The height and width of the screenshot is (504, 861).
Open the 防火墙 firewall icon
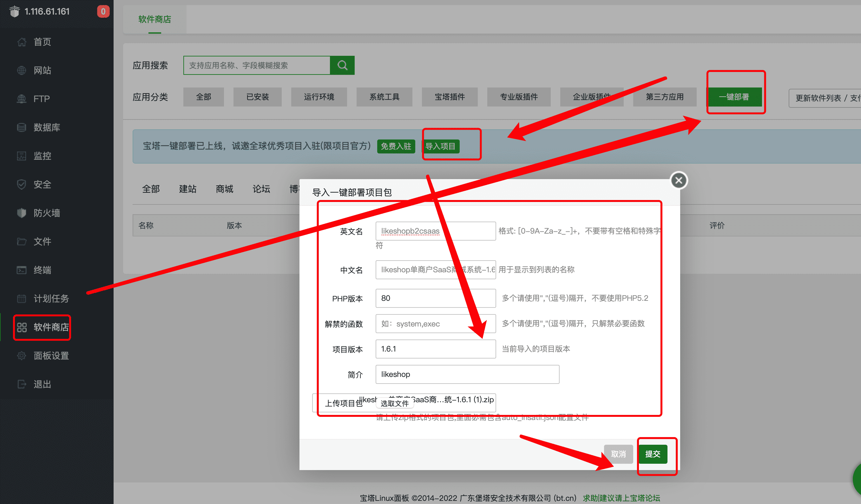pyautogui.click(x=22, y=213)
